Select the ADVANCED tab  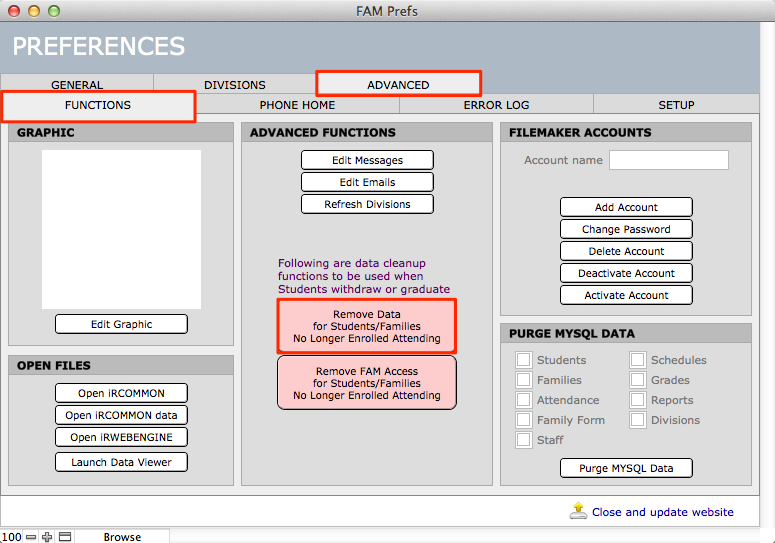(x=398, y=84)
